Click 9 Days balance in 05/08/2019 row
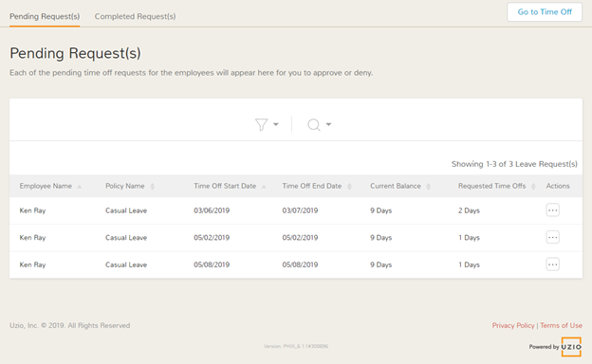This screenshot has width=592, height=364. pyautogui.click(x=381, y=264)
